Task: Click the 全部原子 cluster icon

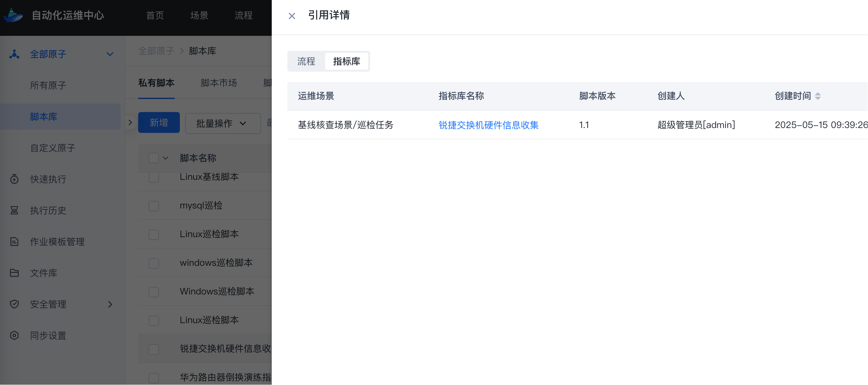Action: pos(14,54)
